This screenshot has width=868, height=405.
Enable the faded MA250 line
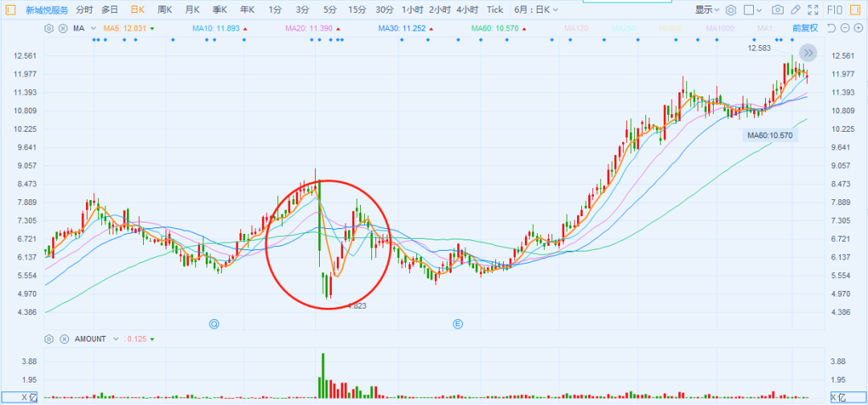(625, 28)
